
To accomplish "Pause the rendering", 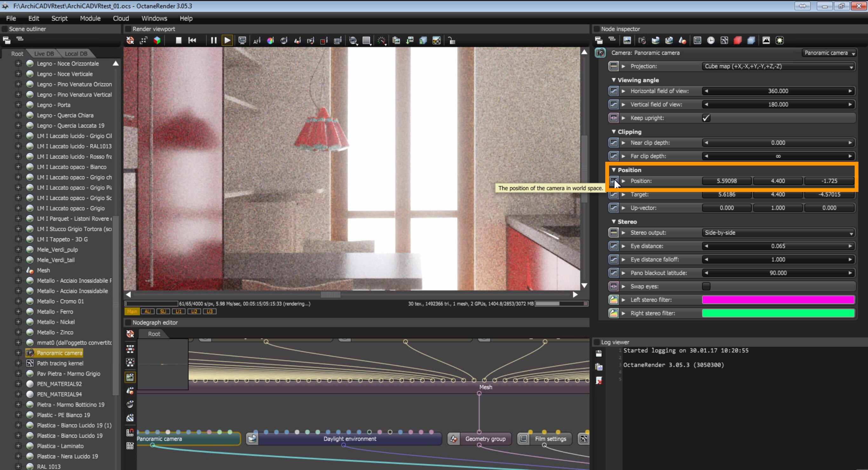I will tap(214, 40).
